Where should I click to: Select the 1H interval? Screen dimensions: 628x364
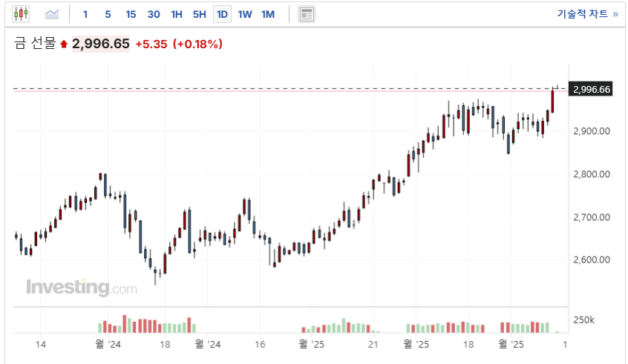point(177,14)
